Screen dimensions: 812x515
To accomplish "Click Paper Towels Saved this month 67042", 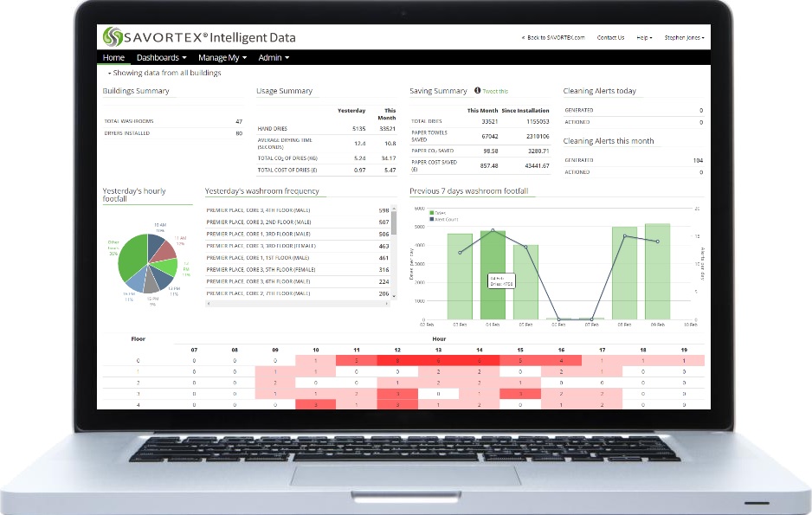I will tap(489, 137).
